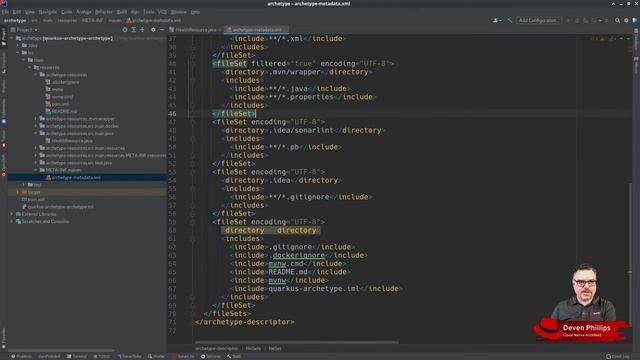Switch to HealthResource.java tab

193,30
